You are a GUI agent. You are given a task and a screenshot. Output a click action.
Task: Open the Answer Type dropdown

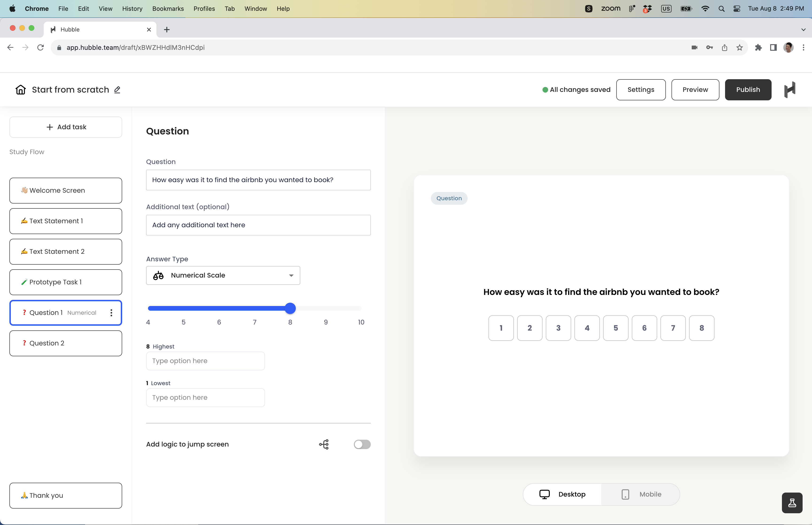223,275
